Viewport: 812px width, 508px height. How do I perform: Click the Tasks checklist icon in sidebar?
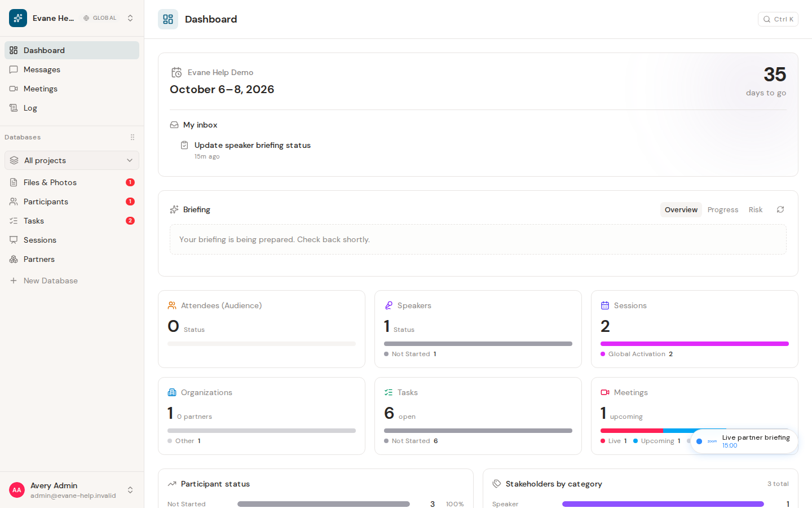coord(14,221)
